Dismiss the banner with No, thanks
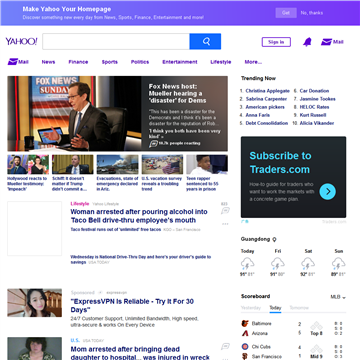 click(x=312, y=13)
